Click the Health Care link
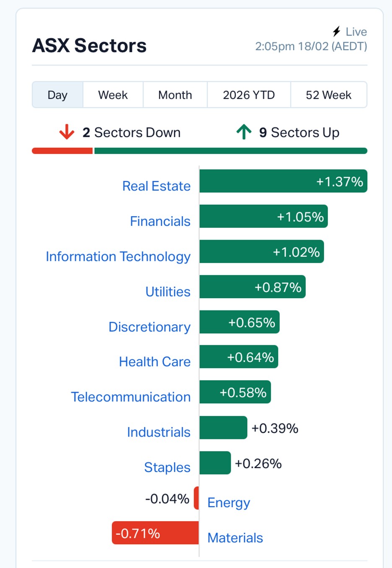392x568 pixels. pos(155,361)
